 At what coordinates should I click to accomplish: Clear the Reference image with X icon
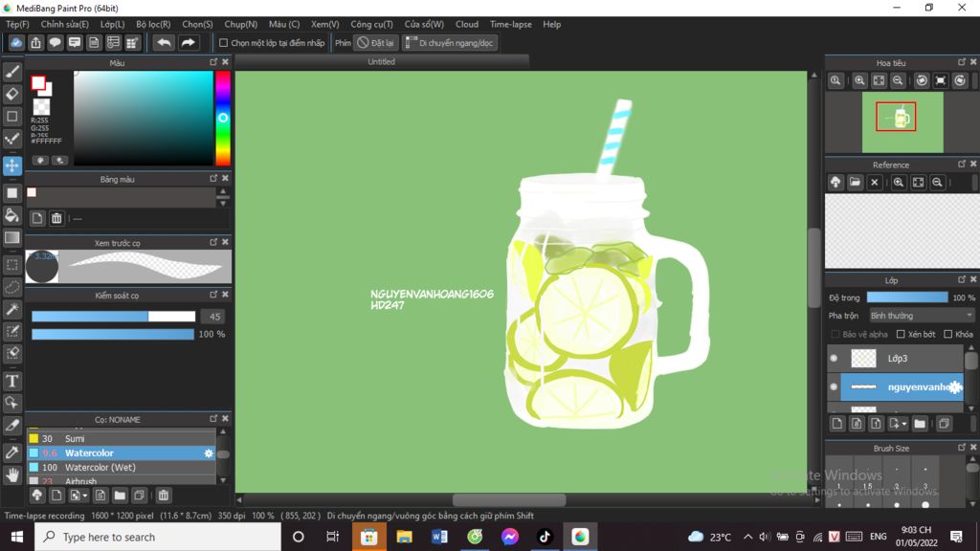[x=875, y=183]
